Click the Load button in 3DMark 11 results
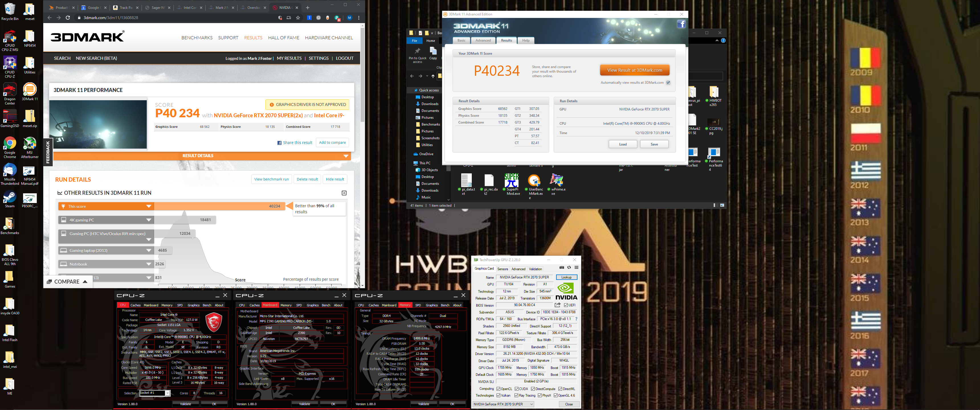Screen dimensions: 980x410 pyautogui.click(x=623, y=144)
